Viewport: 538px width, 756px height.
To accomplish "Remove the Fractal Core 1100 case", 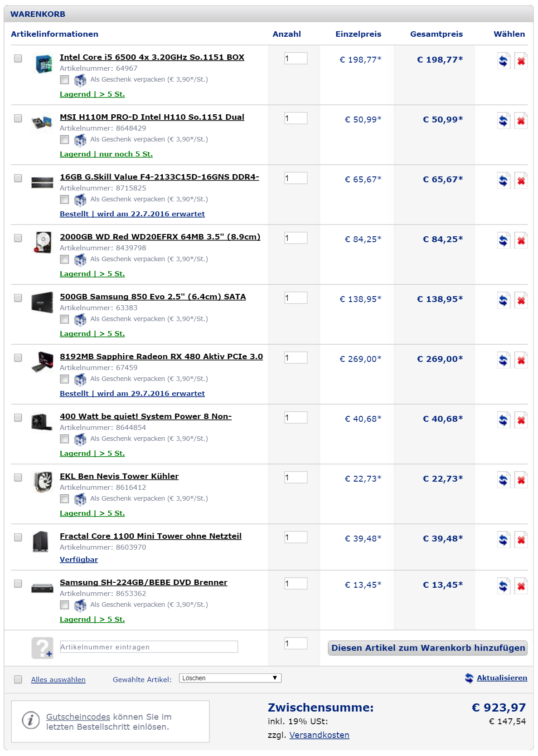I will (521, 540).
